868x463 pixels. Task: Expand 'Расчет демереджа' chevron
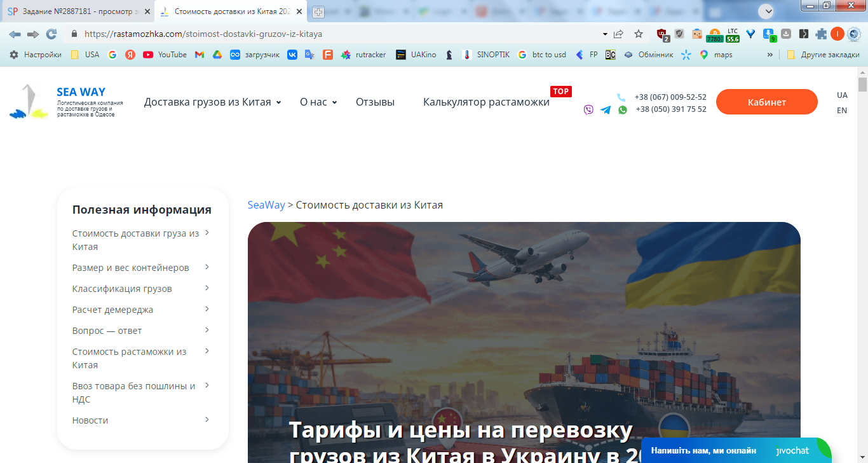click(x=207, y=309)
